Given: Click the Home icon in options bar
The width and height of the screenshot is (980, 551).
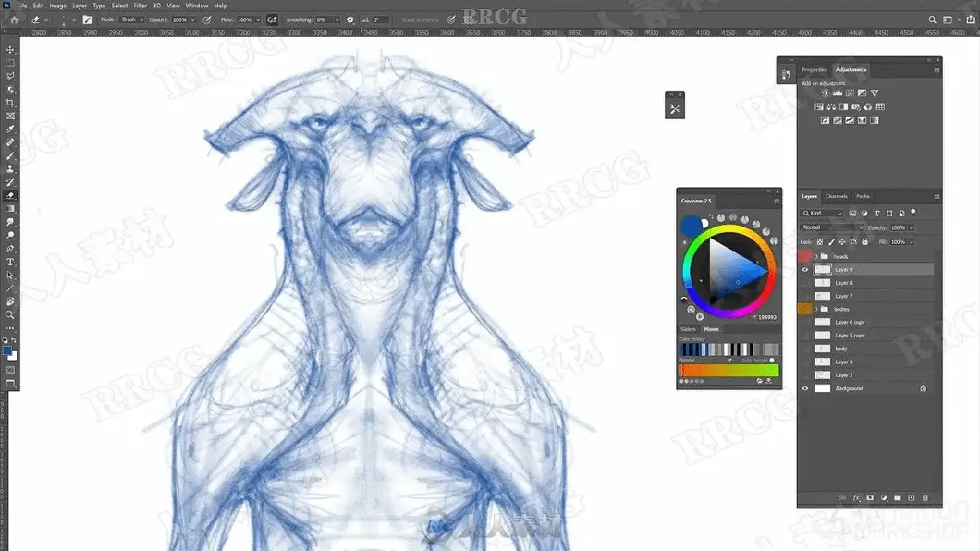Looking at the screenshot, I should (x=14, y=19).
